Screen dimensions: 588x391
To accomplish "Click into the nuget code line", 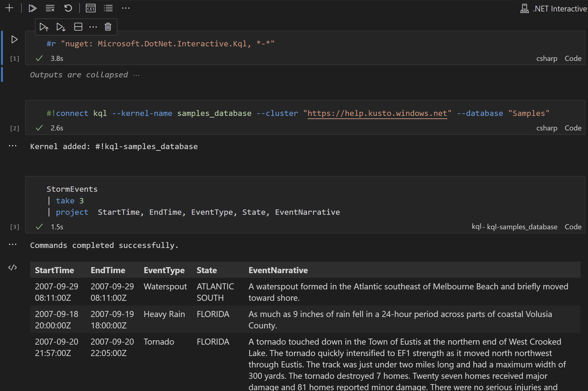I will pos(160,44).
